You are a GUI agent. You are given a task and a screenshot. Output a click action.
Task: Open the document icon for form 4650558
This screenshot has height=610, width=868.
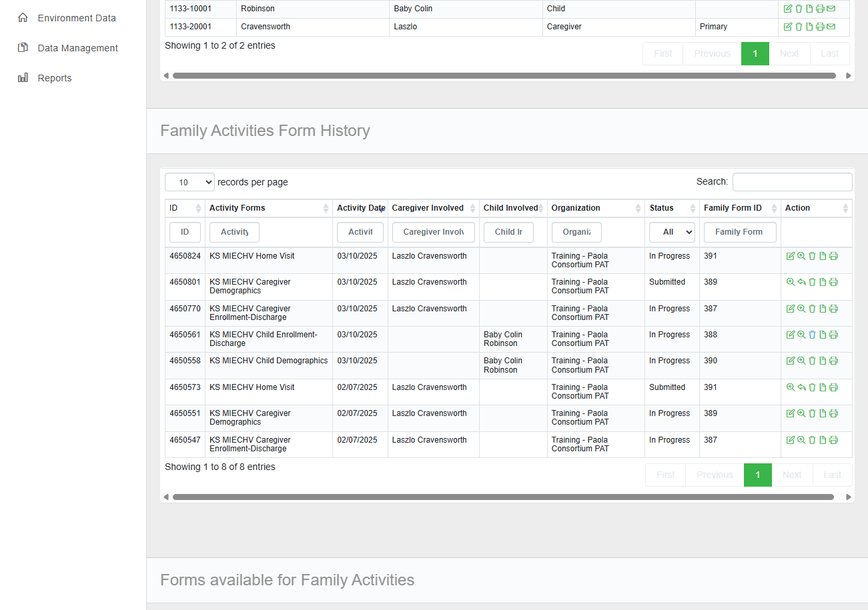(x=823, y=361)
